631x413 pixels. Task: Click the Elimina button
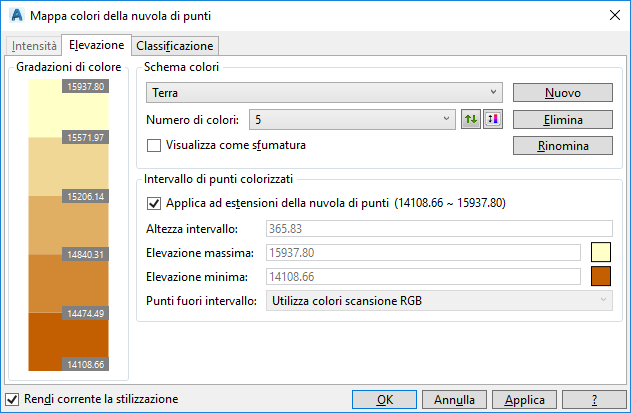coord(563,120)
